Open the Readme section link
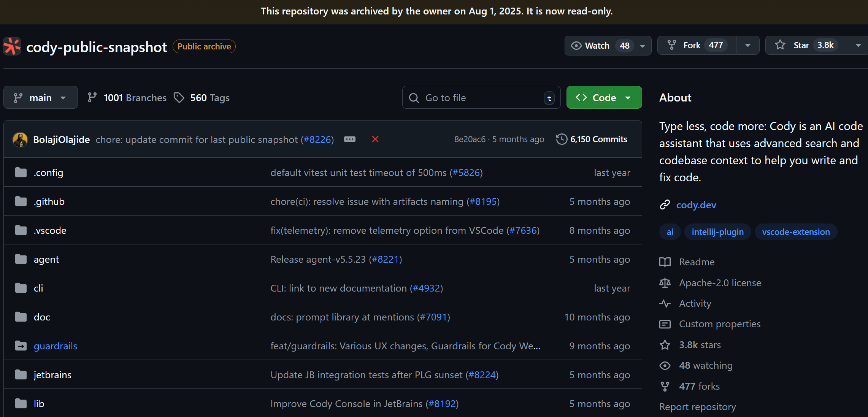Viewport: 868px width, 417px height. [697, 262]
